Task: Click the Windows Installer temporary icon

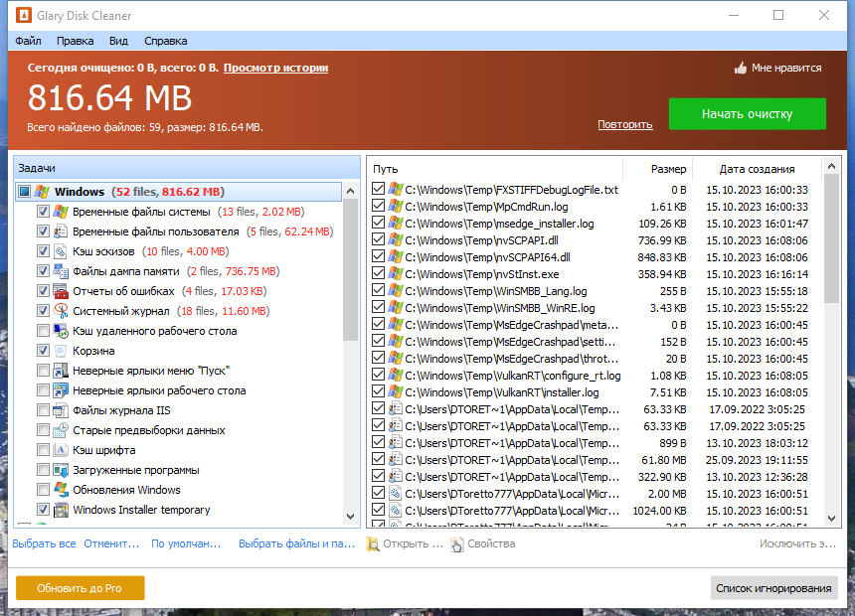Action: point(61,510)
